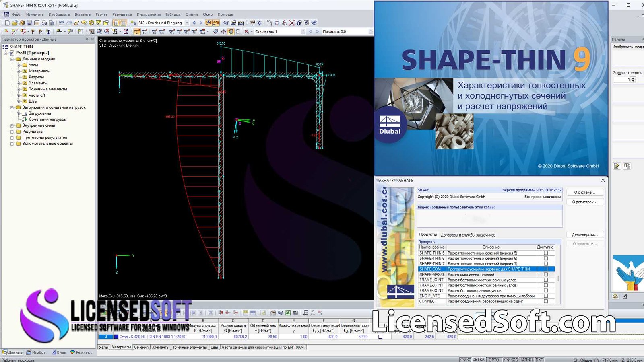Create a new file with the blank-page icon

click(7, 23)
